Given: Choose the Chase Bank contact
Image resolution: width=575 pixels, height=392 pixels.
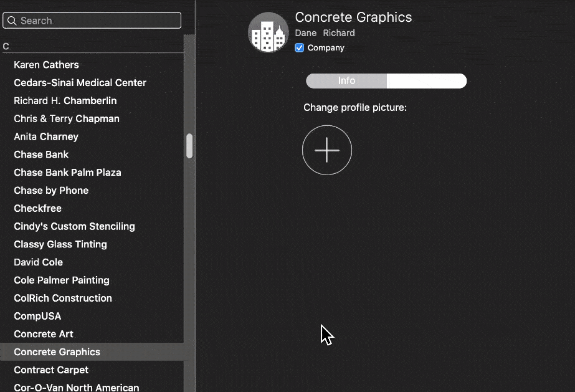Looking at the screenshot, I should (92, 155).
